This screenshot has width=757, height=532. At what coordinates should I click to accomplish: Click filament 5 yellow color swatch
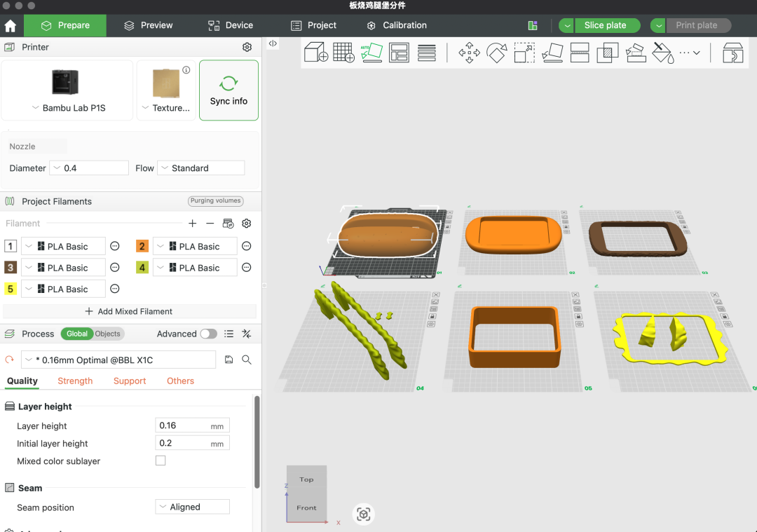tap(10, 289)
